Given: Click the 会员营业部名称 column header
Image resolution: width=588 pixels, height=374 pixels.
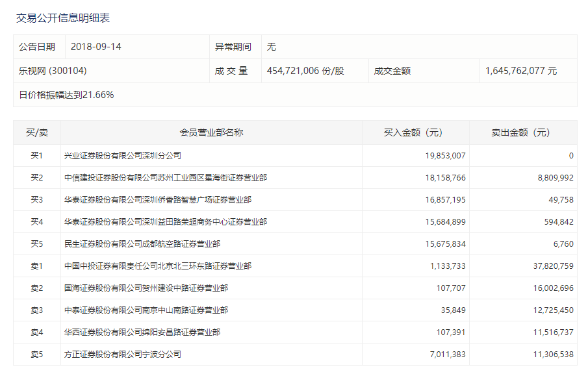Looking at the screenshot, I should [x=211, y=132].
